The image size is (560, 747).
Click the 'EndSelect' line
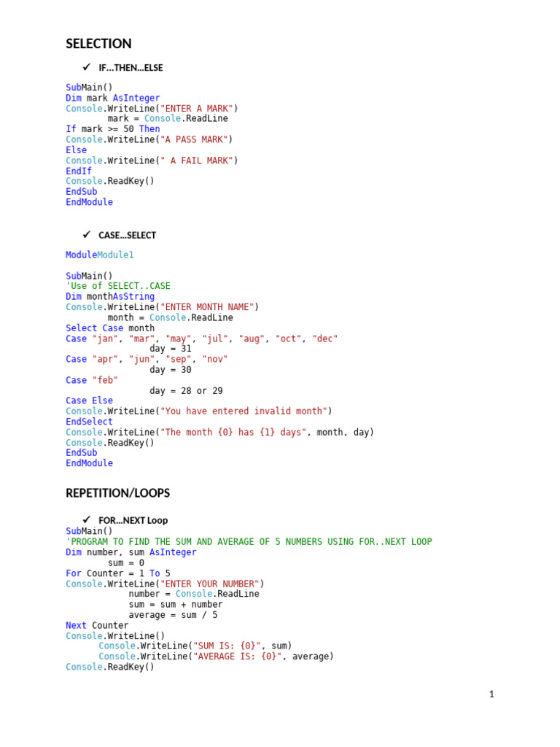[89, 422]
